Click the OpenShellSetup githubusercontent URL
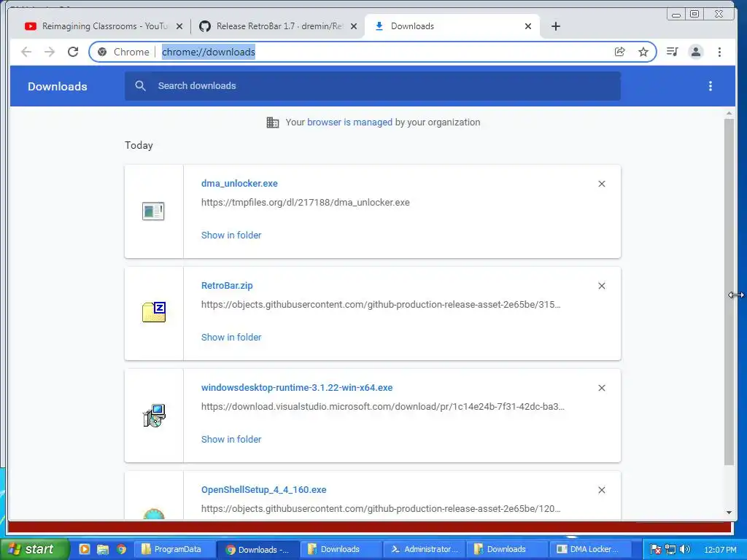 [381, 508]
